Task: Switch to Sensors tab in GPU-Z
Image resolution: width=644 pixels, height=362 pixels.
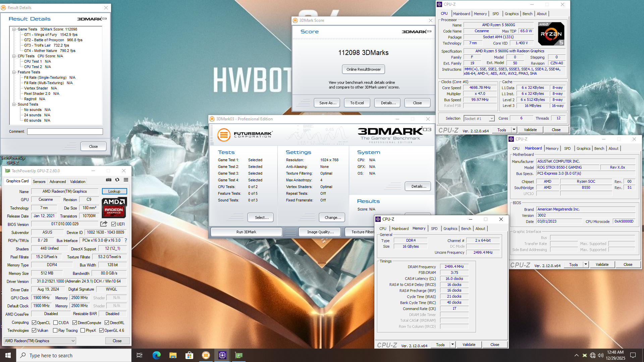Action: tap(39, 182)
